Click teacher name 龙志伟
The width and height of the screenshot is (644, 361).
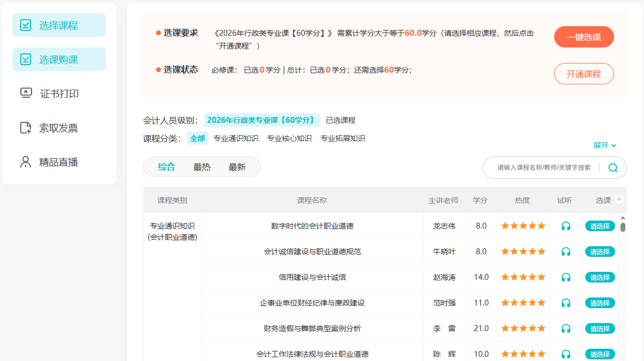(444, 226)
